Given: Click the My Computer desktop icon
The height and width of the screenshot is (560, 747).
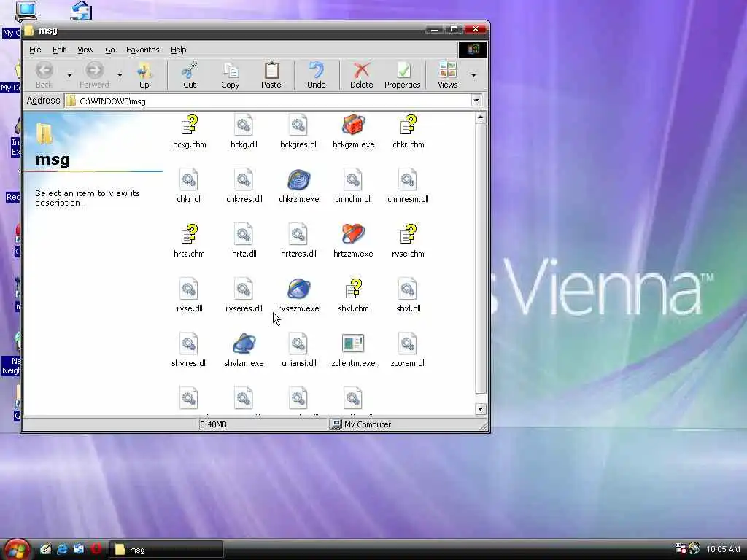Looking at the screenshot, I should pos(26,12).
